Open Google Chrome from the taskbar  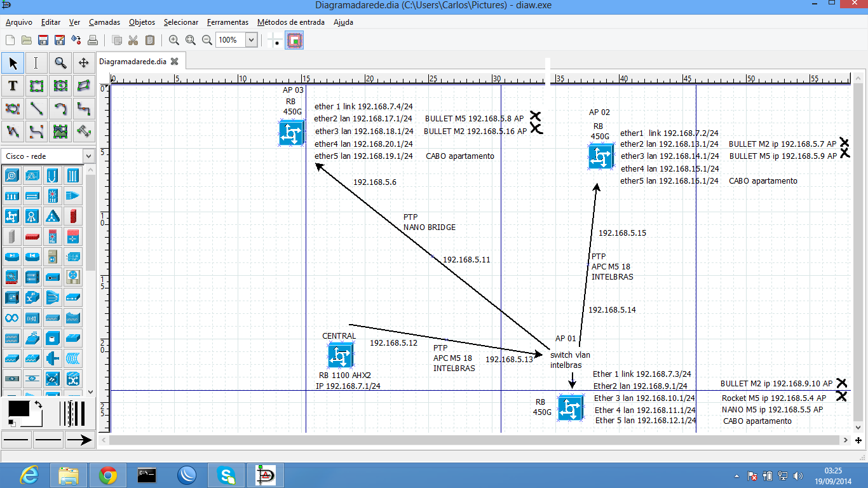tap(107, 475)
